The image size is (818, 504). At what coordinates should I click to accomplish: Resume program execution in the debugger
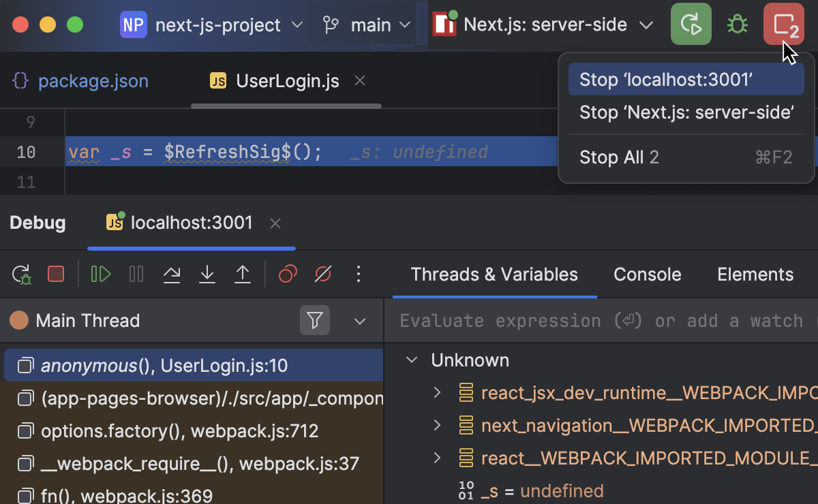coord(100,274)
